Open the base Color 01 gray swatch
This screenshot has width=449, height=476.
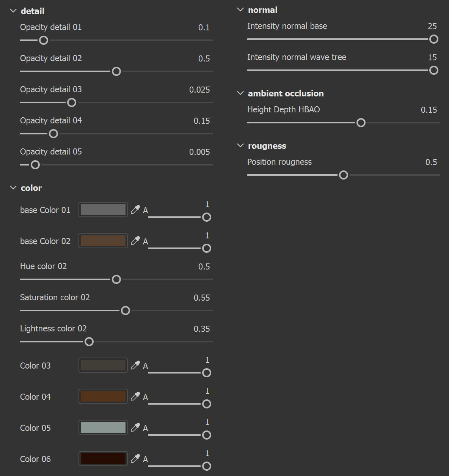(x=103, y=210)
